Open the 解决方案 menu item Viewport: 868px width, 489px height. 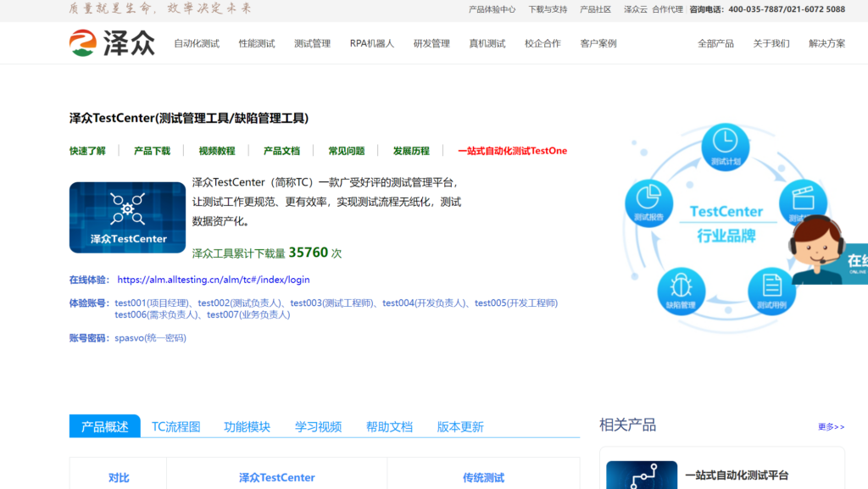(827, 43)
